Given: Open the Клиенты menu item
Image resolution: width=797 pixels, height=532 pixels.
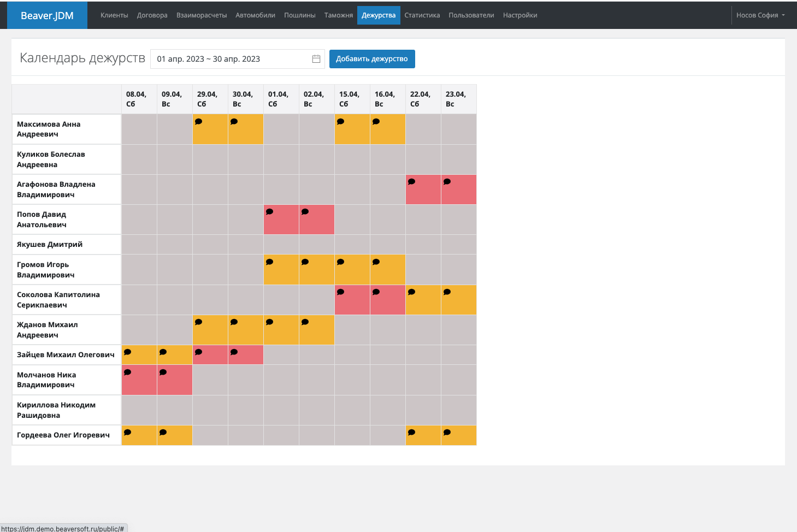Looking at the screenshot, I should click(114, 15).
